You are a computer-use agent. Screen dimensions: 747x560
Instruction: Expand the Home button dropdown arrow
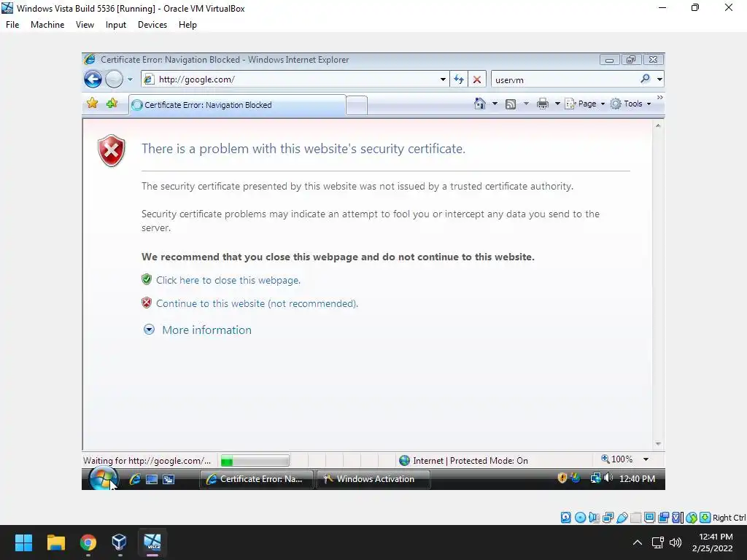coord(495,104)
